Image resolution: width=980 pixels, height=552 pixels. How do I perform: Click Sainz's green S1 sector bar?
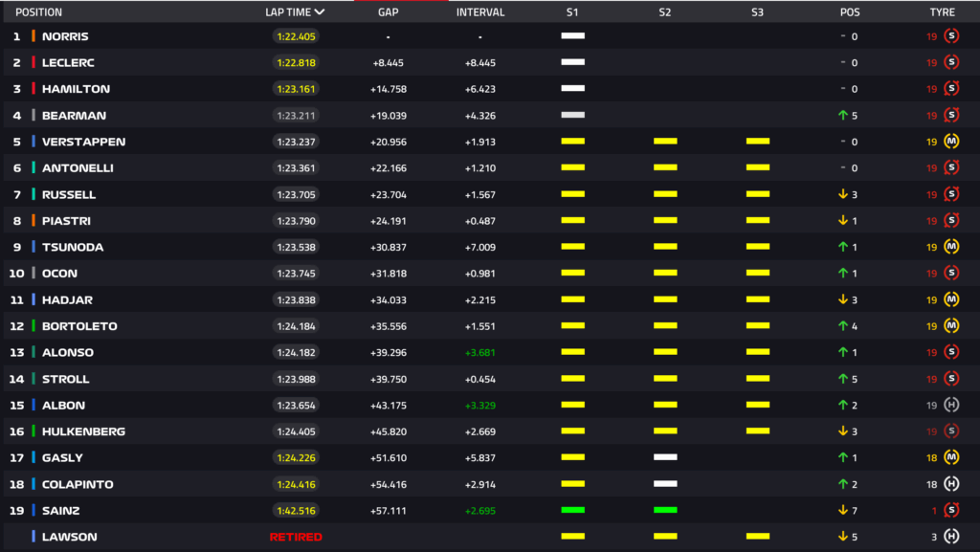pos(572,511)
